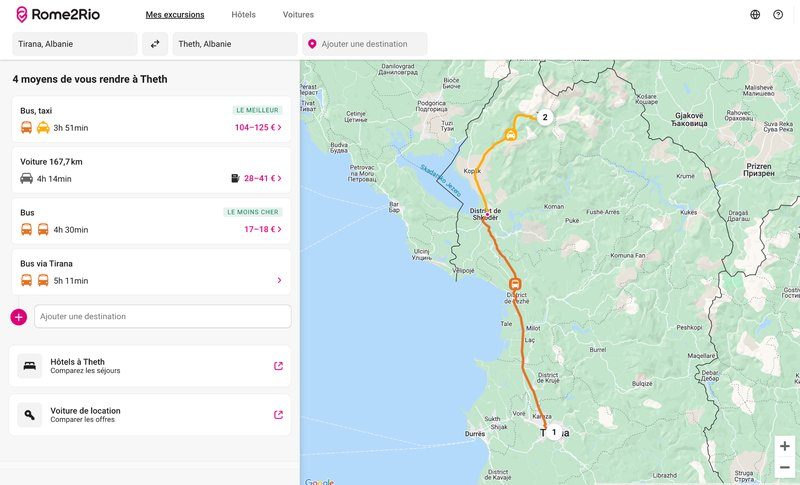Viewport: 800px width, 485px height.
Task: Click the Prizren label on the map
Action: (x=759, y=170)
